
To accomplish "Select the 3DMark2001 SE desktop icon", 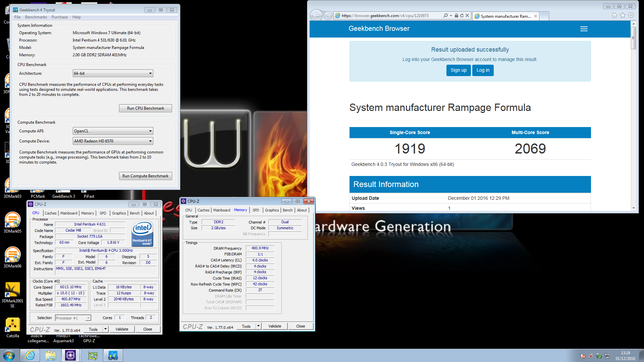I will (x=12, y=295).
